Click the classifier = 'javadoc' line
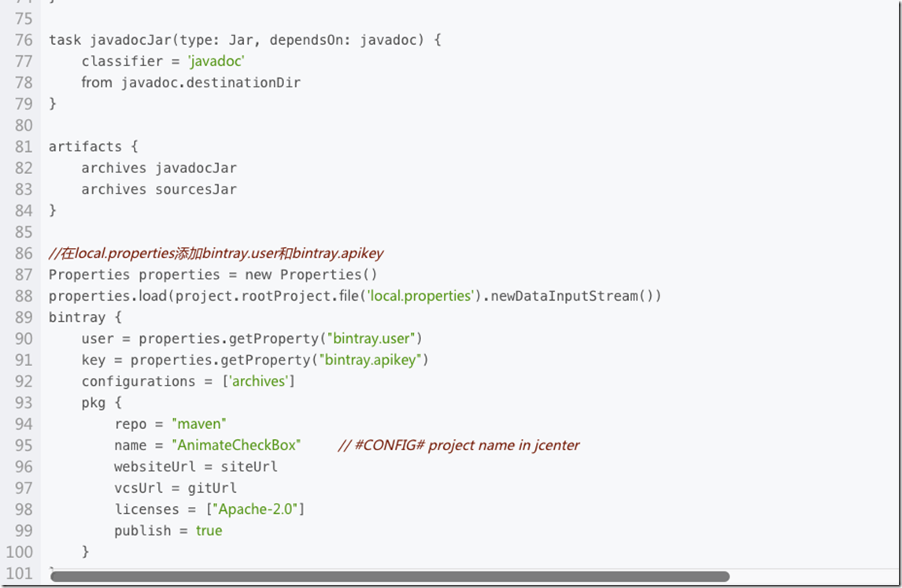 [163, 61]
